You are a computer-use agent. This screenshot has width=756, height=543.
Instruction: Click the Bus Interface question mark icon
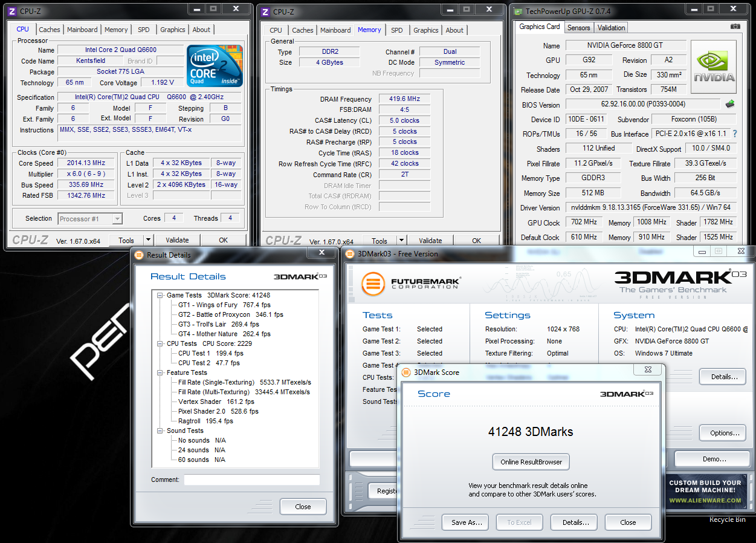click(735, 134)
